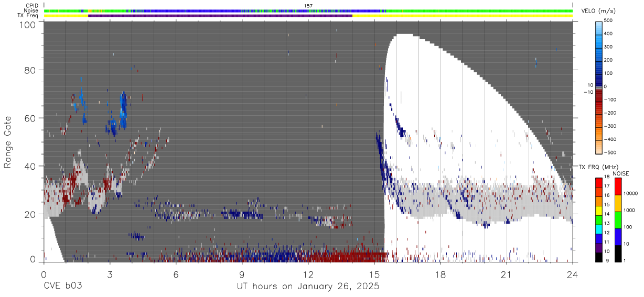The image size is (644, 297).
Task: Click the 24 tick on UT hours axis
Action: [x=573, y=274]
